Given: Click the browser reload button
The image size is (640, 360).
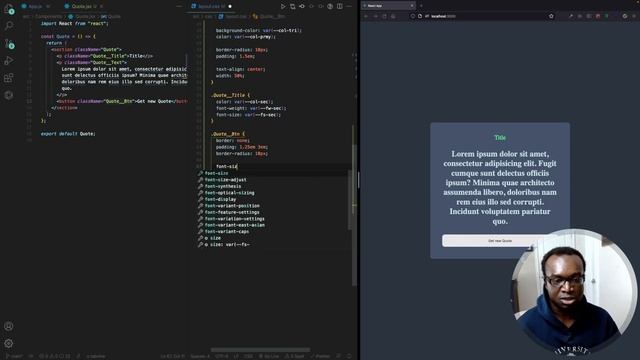Looking at the screenshot, I should (x=384, y=16).
